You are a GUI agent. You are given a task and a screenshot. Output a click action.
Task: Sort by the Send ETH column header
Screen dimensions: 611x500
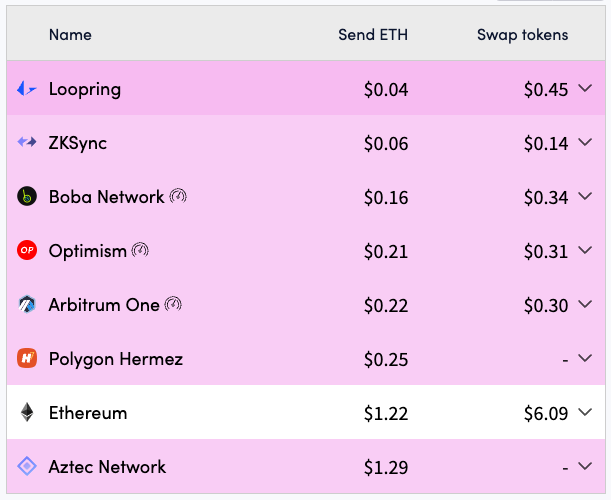click(x=373, y=35)
